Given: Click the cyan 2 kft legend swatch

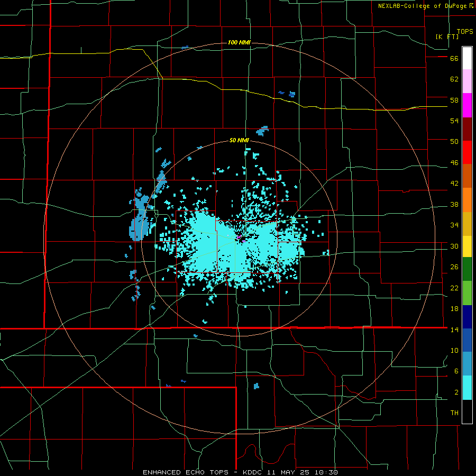Looking at the screenshot, I should point(467,388).
